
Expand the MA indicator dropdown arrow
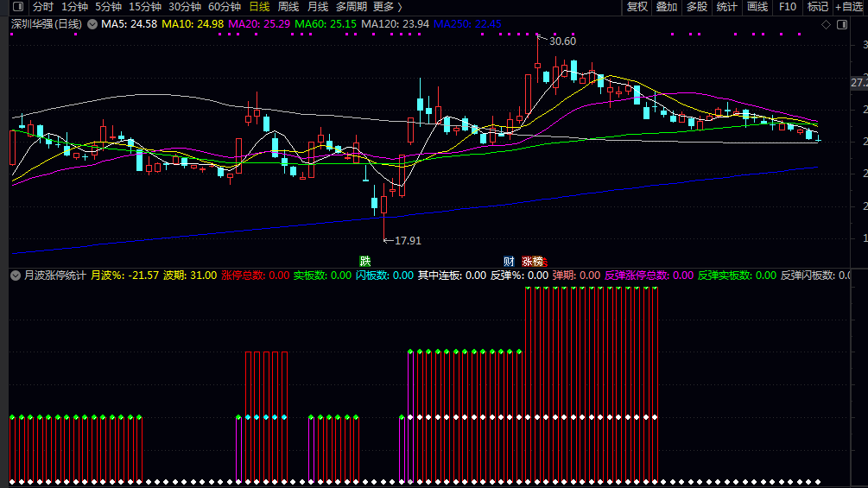click(92, 24)
